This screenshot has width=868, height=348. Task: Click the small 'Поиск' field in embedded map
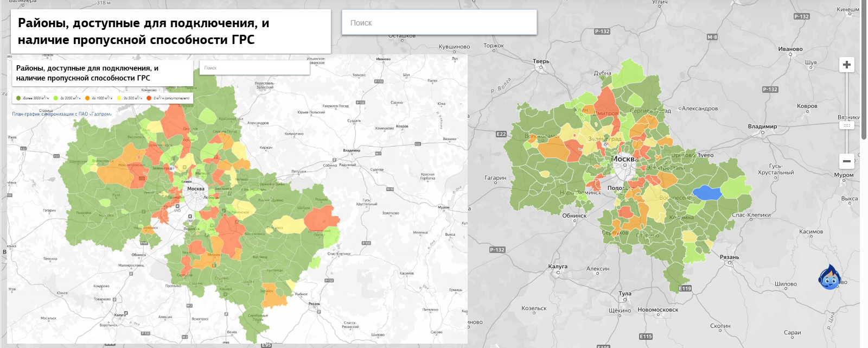click(254, 68)
